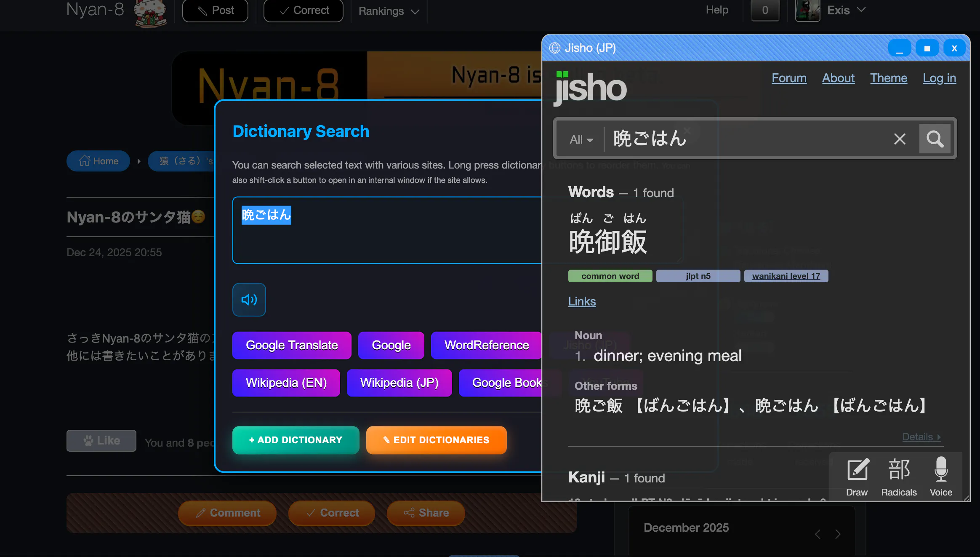Go to previous month in December 2025 calendar
Screen dimensions: 980x557
pyautogui.click(x=818, y=534)
